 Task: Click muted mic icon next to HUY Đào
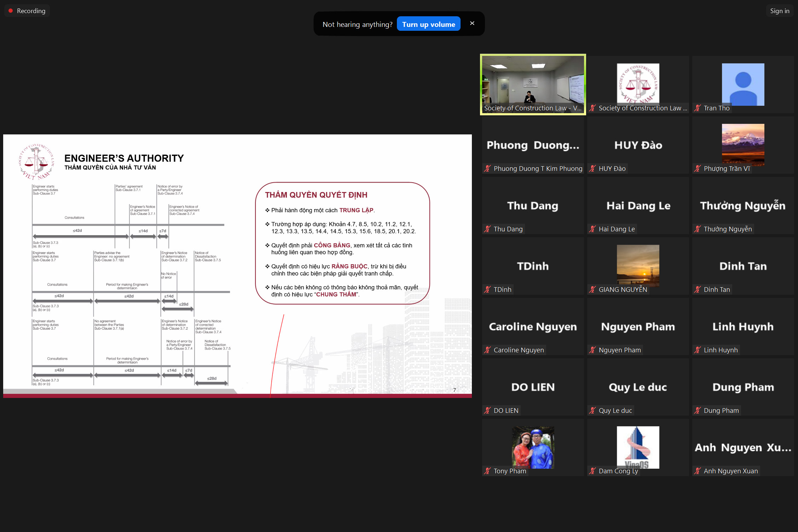point(592,169)
